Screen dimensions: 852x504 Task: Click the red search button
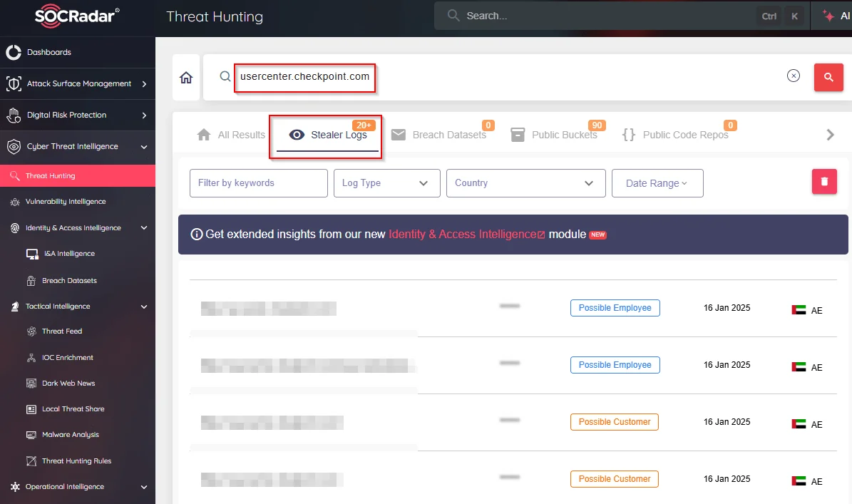click(828, 77)
